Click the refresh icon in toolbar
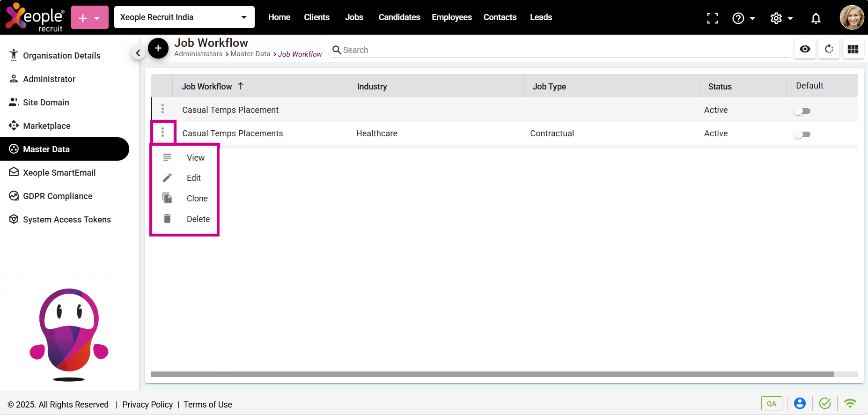This screenshot has width=868, height=415. point(829,49)
